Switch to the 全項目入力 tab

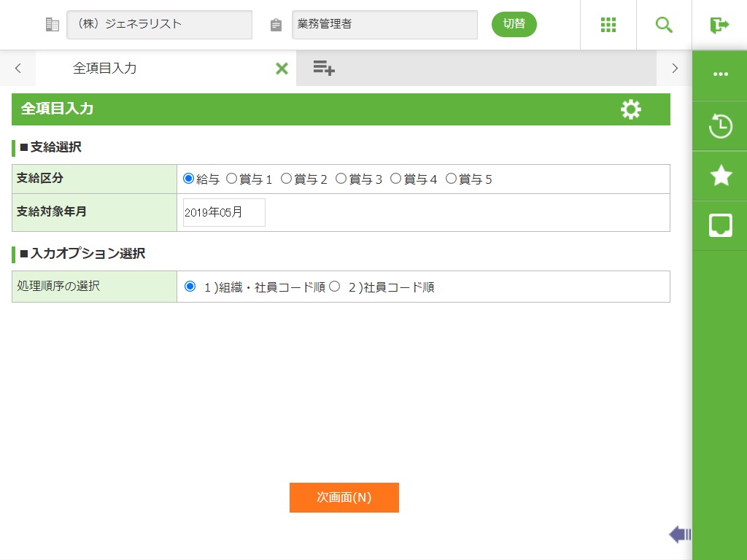pyautogui.click(x=105, y=69)
